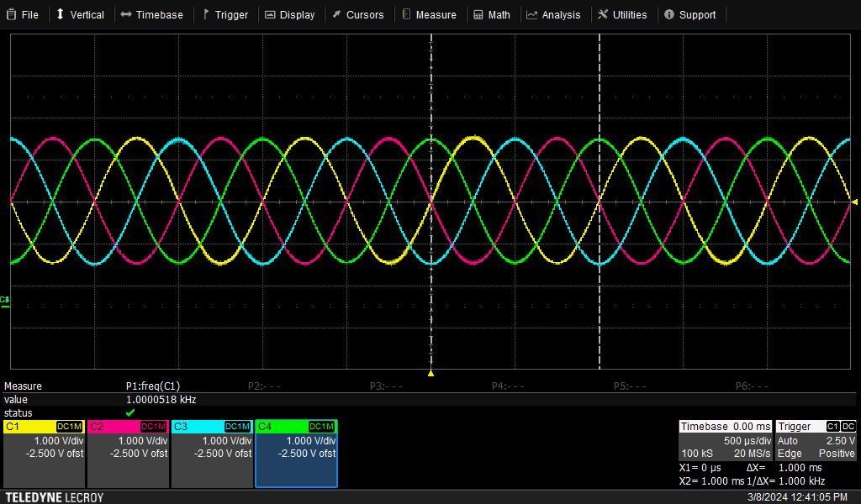Open the Math menu

492,15
